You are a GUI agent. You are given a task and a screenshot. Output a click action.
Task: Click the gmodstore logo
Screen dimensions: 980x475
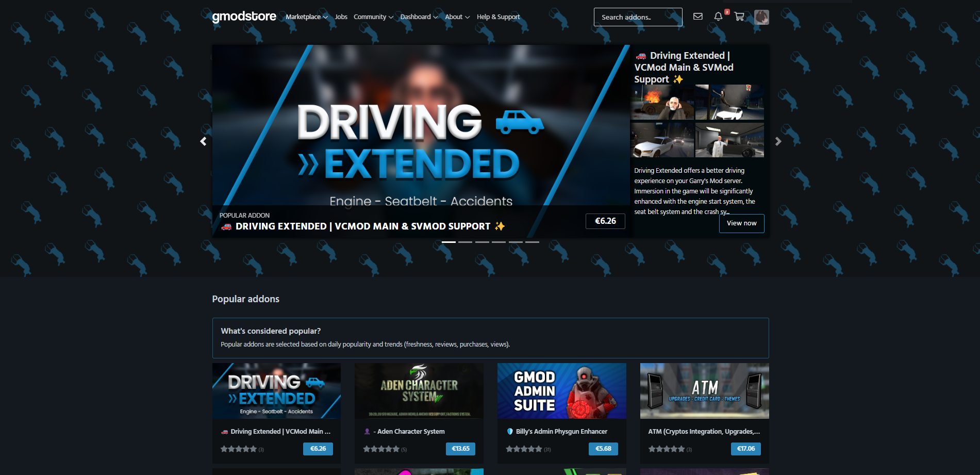pos(244,17)
